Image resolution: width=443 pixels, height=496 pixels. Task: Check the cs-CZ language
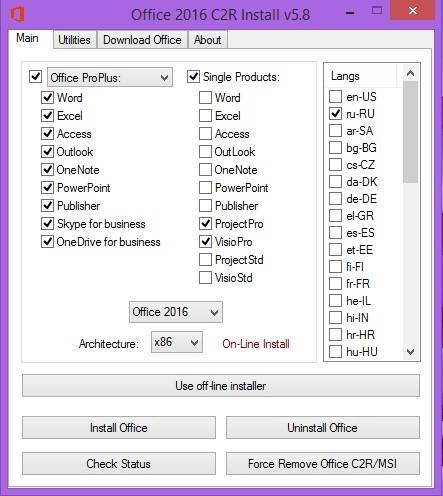[335, 164]
